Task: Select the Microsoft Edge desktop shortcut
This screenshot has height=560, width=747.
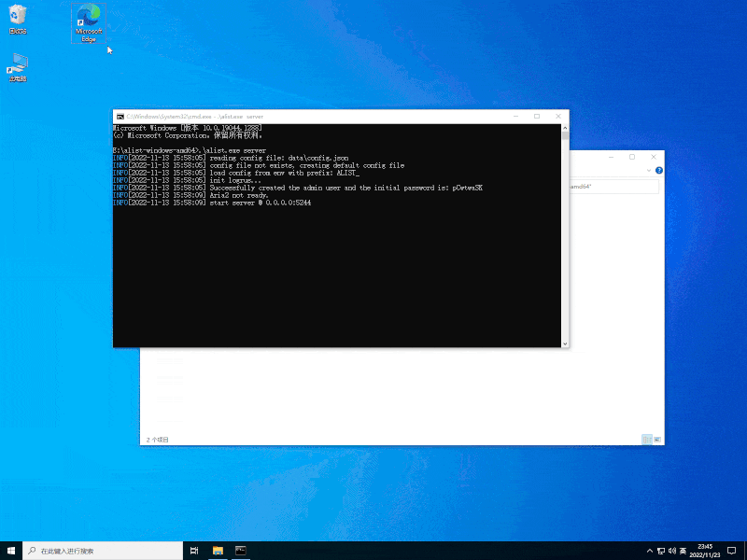Action: pos(89,22)
